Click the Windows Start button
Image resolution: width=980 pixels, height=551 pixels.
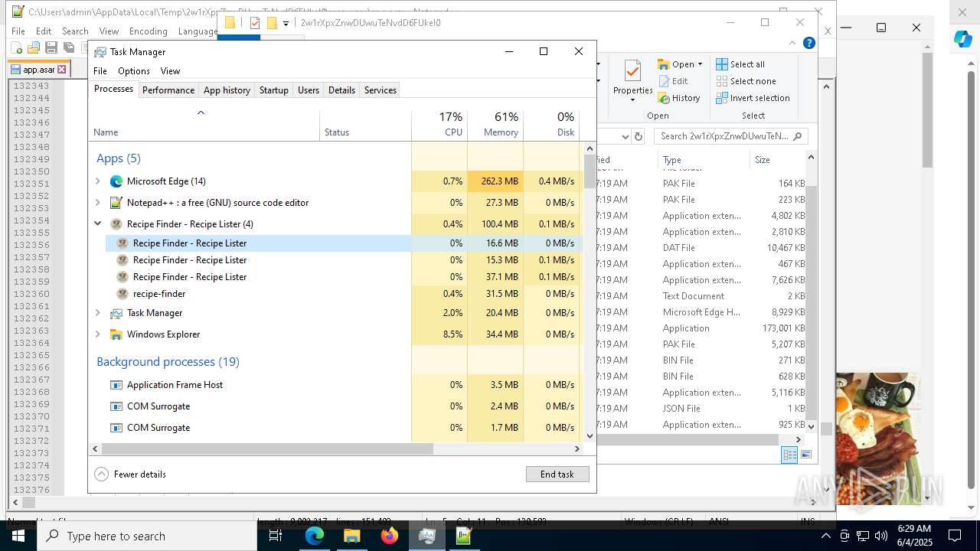tap(18, 536)
